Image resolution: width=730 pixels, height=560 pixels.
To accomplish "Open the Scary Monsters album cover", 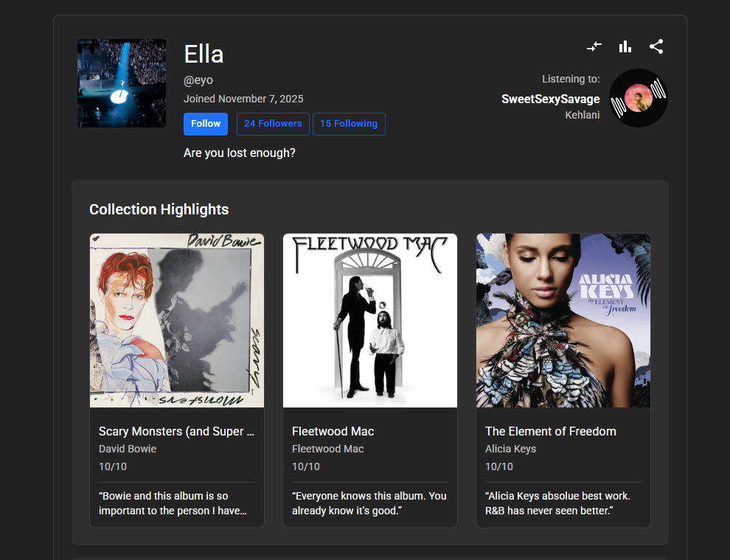I will pyautogui.click(x=177, y=321).
